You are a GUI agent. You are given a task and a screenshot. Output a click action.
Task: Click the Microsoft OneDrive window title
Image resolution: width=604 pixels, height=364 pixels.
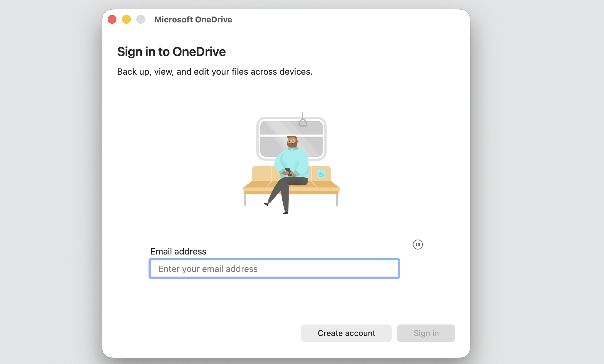[x=193, y=19]
